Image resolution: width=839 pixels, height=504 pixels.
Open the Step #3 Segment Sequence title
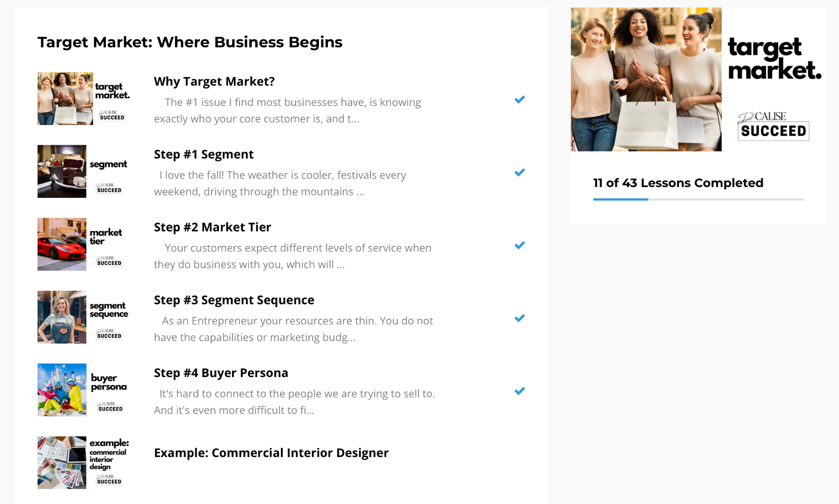point(234,300)
